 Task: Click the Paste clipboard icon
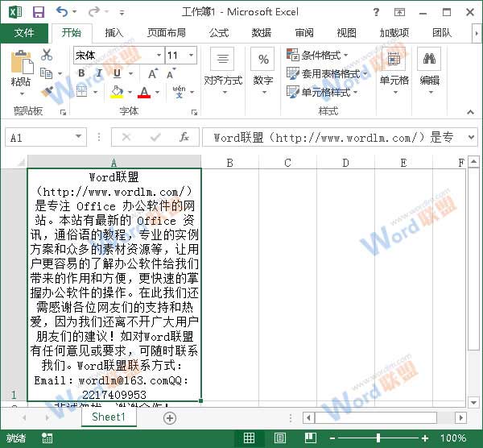(22, 62)
